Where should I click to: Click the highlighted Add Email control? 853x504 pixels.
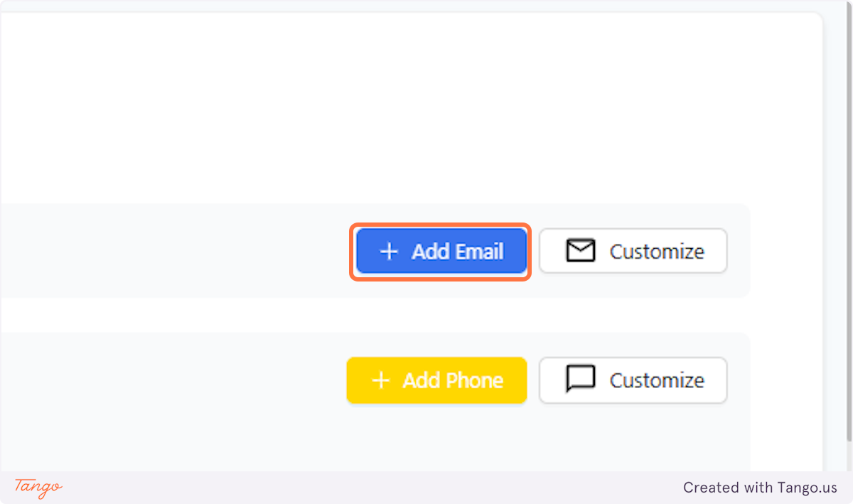(441, 251)
